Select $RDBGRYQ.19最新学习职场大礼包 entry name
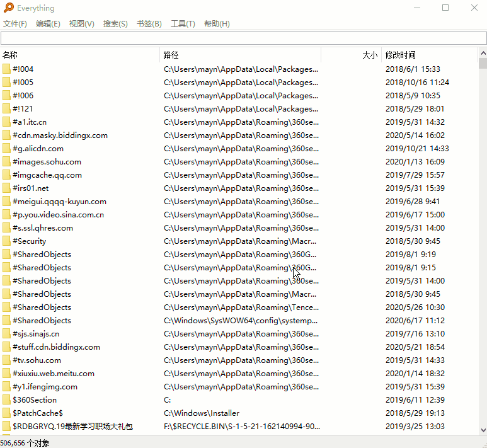The width and height of the screenshot is (487, 448). [x=72, y=426]
